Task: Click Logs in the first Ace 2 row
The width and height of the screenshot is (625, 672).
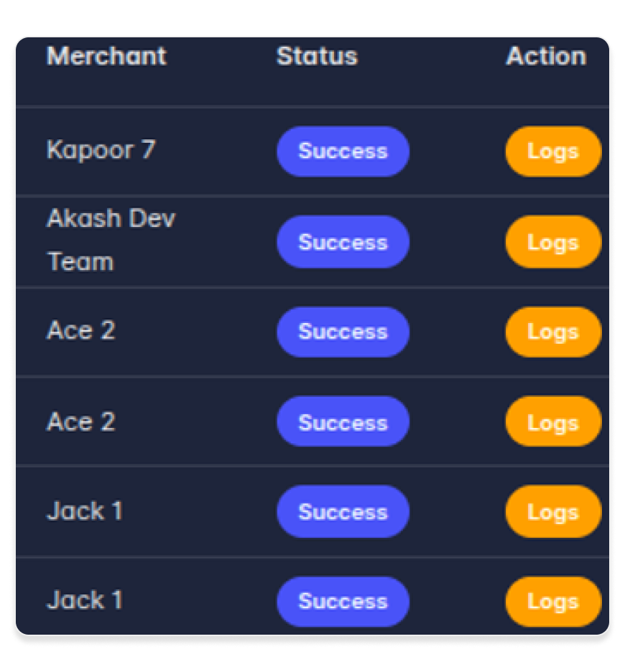Action: pyautogui.click(x=552, y=332)
